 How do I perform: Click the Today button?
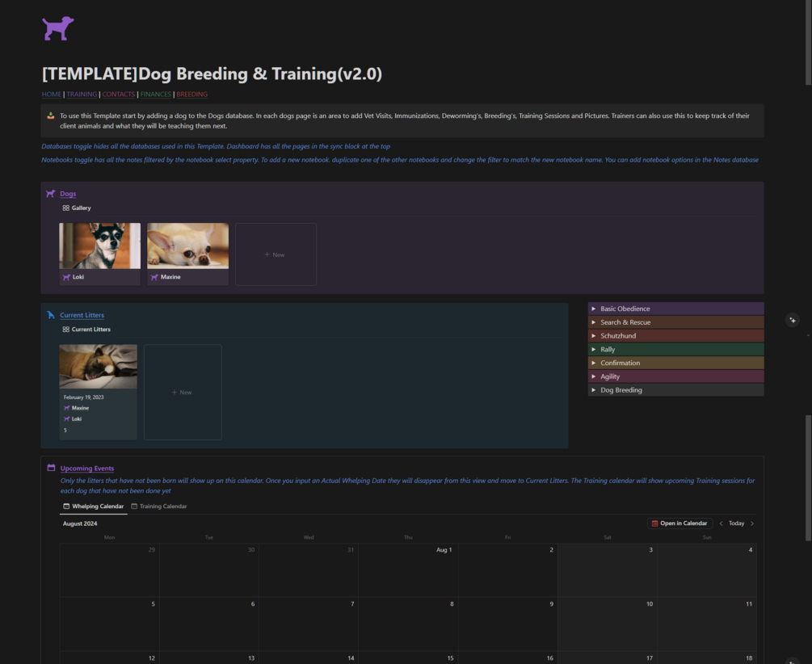[x=736, y=523]
